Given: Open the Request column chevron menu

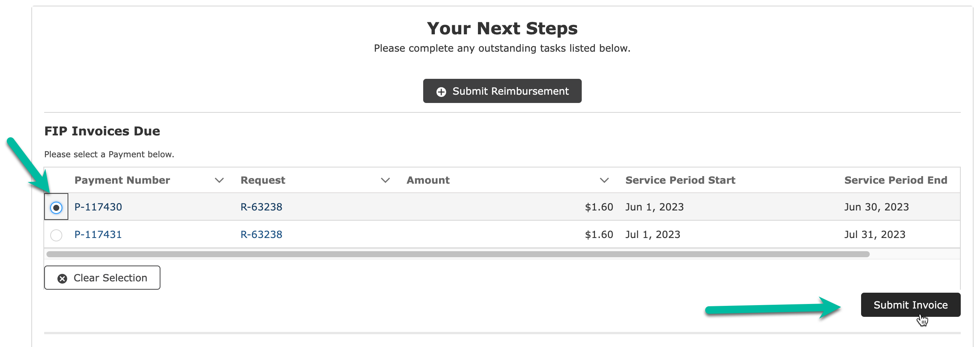Looking at the screenshot, I should pyautogui.click(x=385, y=180).
